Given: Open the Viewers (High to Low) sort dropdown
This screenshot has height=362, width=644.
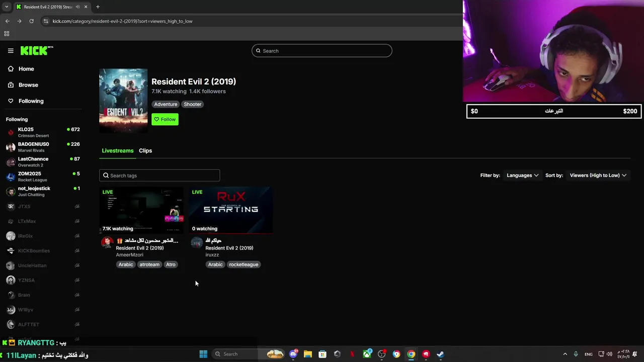Looking at the screenshot, I should [598, 175].
